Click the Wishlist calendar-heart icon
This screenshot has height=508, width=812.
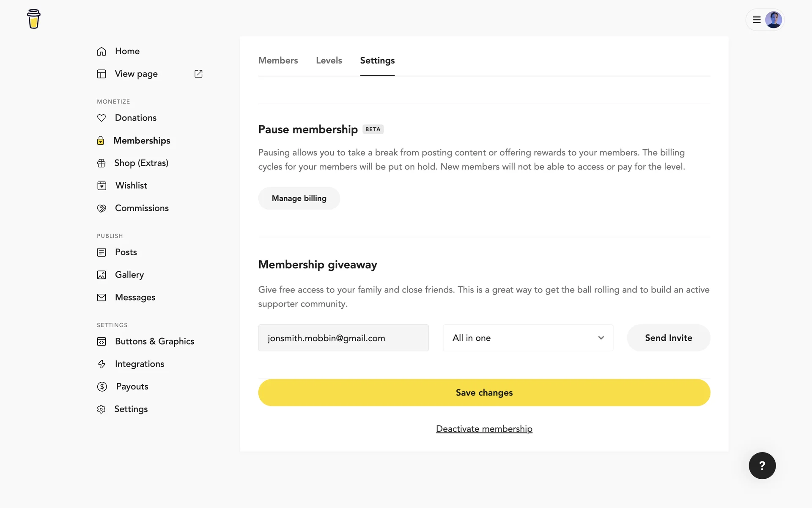pos(101,185)
